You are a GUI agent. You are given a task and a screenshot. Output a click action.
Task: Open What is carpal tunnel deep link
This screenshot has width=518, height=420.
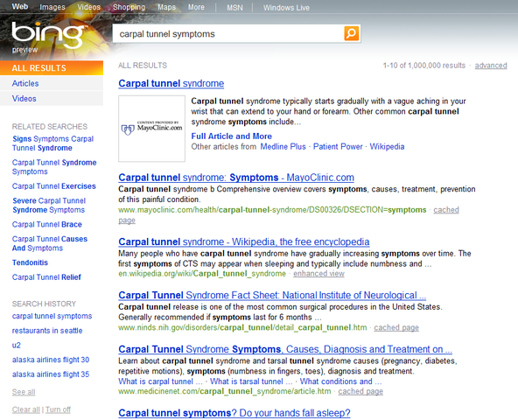coord(160,381)
